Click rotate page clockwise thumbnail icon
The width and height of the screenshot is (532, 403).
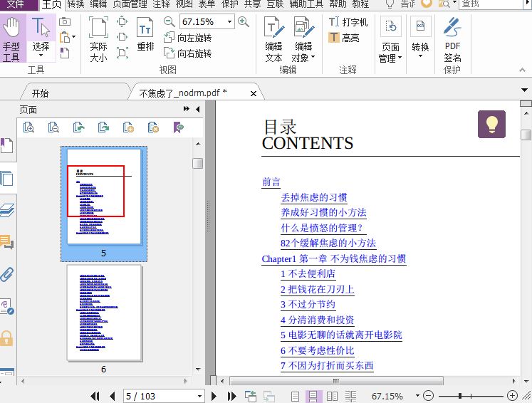click(103, 127)
